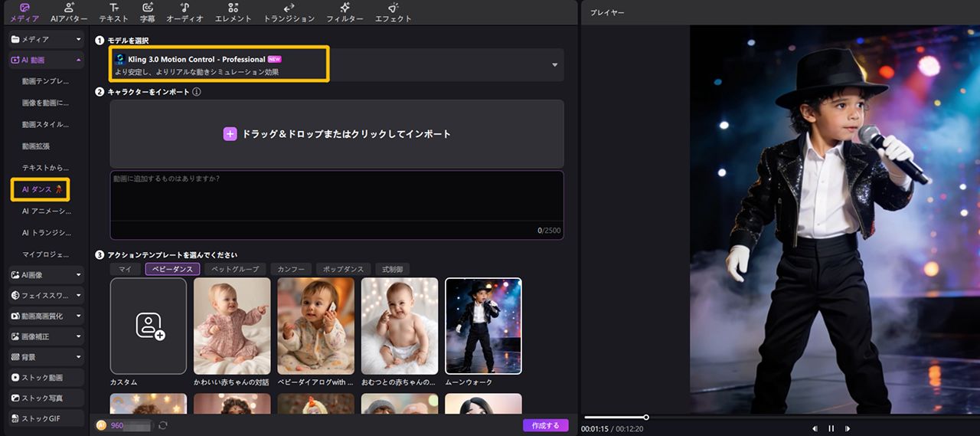The image size is (980, 436).
Task: Open the AIアバター tab
Action: pyautogui.click(x=69, y=12)
